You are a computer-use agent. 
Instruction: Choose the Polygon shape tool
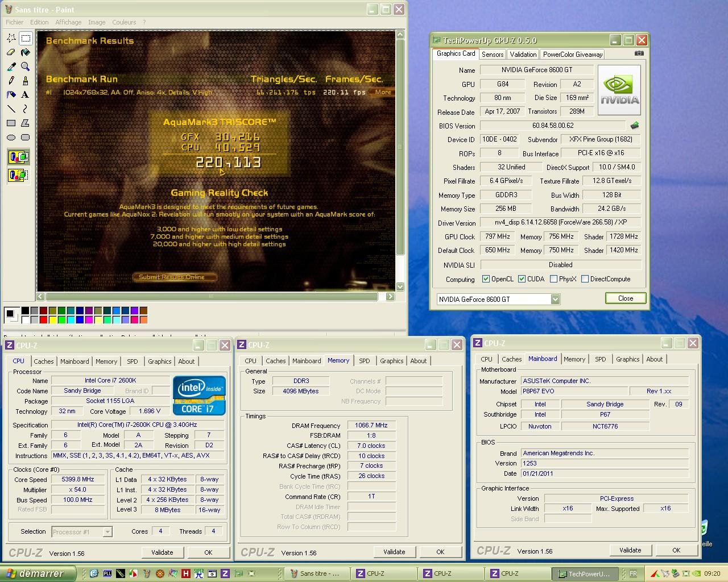[x=26, y=123]
